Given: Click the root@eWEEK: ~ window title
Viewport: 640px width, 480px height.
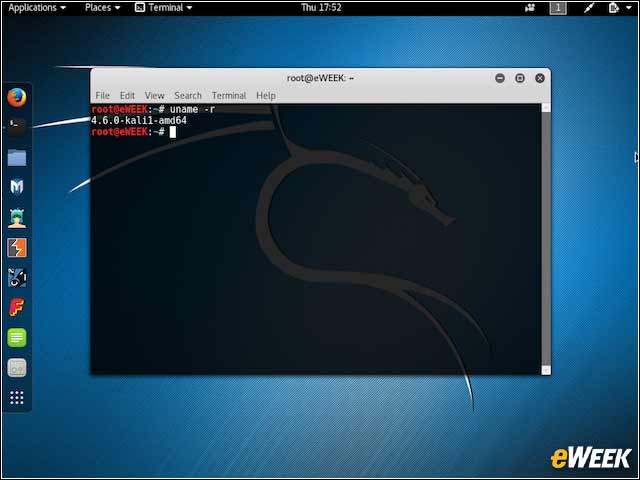Looking at the screenshot, I should [x=320, y=78].
